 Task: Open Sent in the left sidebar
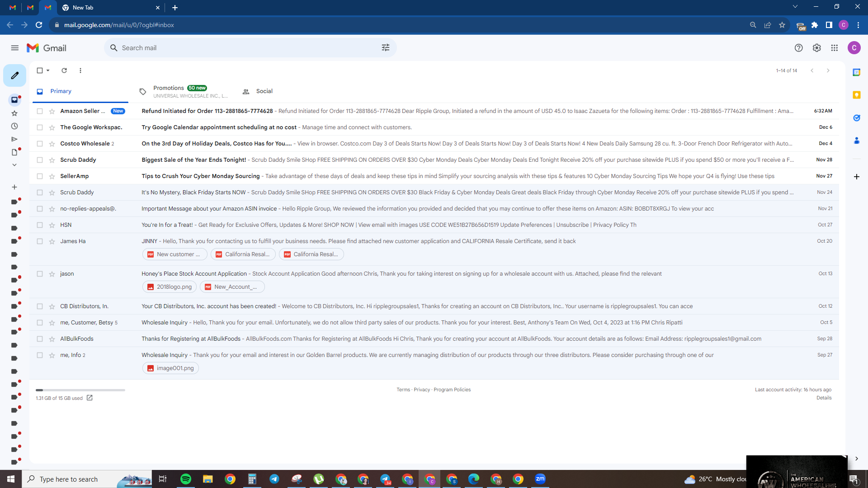point(14,139)
